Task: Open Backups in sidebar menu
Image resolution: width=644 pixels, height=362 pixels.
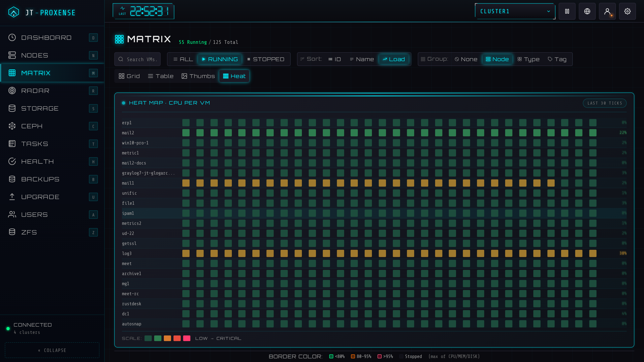Action: pyautogui.click(x=52, y=179)
